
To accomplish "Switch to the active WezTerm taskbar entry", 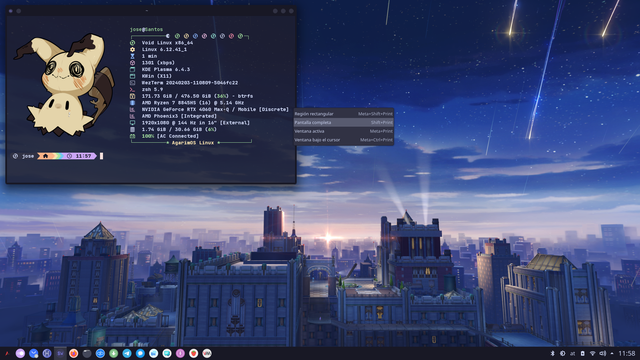I will tap(60, 353).
